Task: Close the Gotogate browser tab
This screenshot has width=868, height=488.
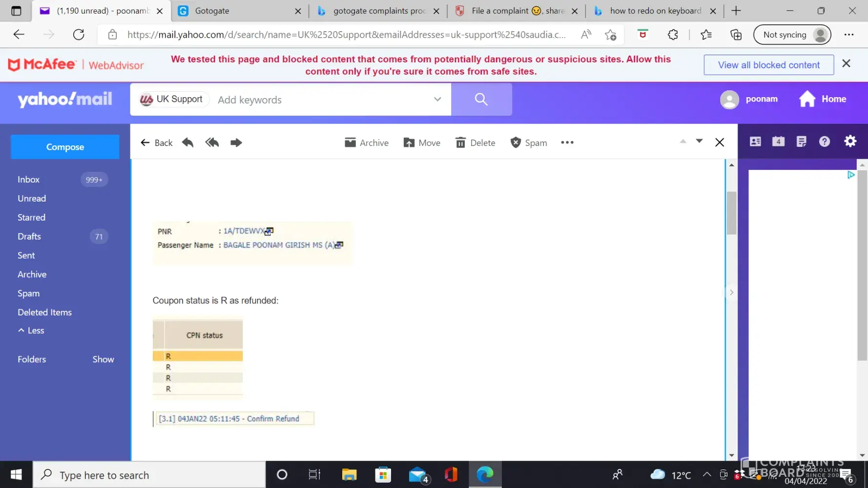Action: pyautogui.click(x=298, y=11)
